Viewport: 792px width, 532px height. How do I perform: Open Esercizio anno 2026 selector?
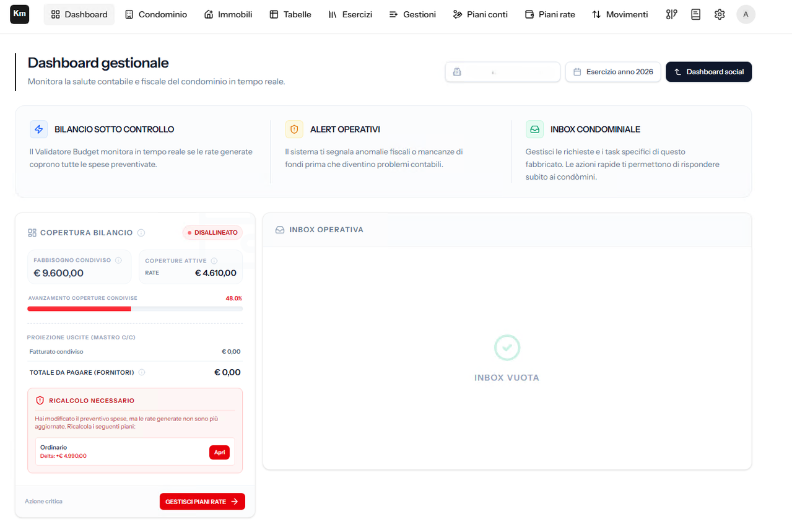(x=613, y=72)
